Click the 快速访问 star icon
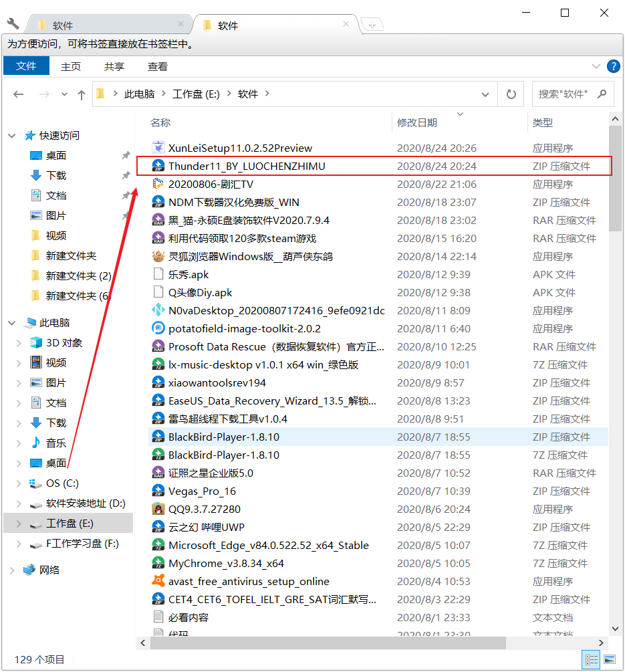Screen dimensions: 625x672 [29, 136]
